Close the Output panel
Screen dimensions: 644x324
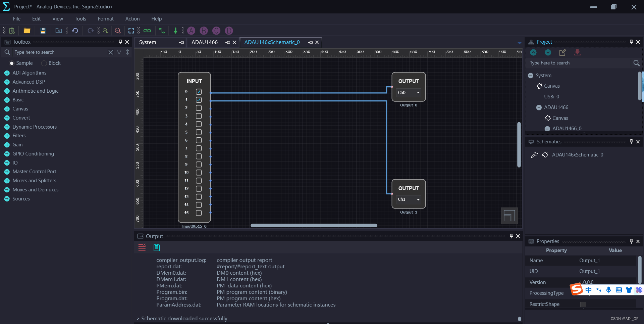518,236
